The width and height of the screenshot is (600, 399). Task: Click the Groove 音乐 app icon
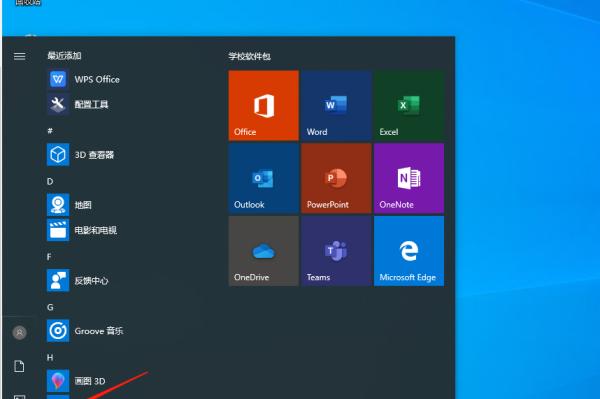(58, 331)
